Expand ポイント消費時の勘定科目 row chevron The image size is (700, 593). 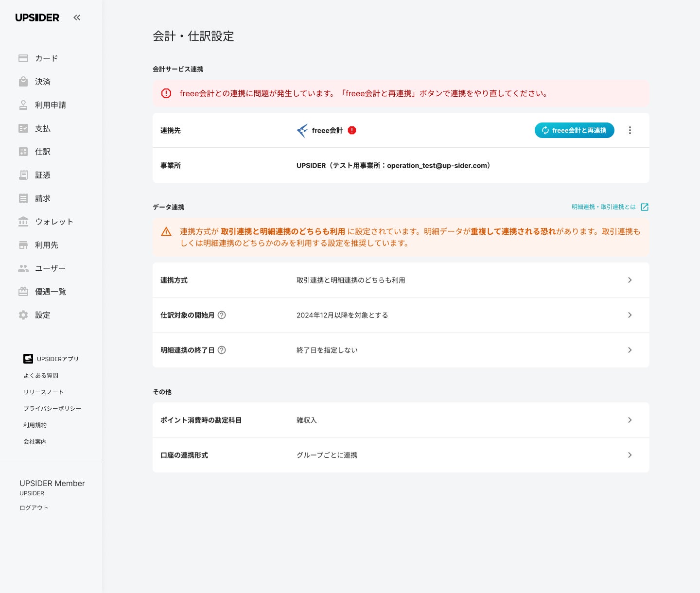coord(630,420)
